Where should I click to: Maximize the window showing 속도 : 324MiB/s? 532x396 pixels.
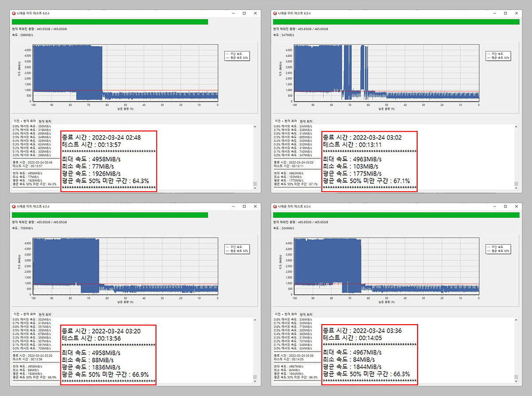coord(505,207)
